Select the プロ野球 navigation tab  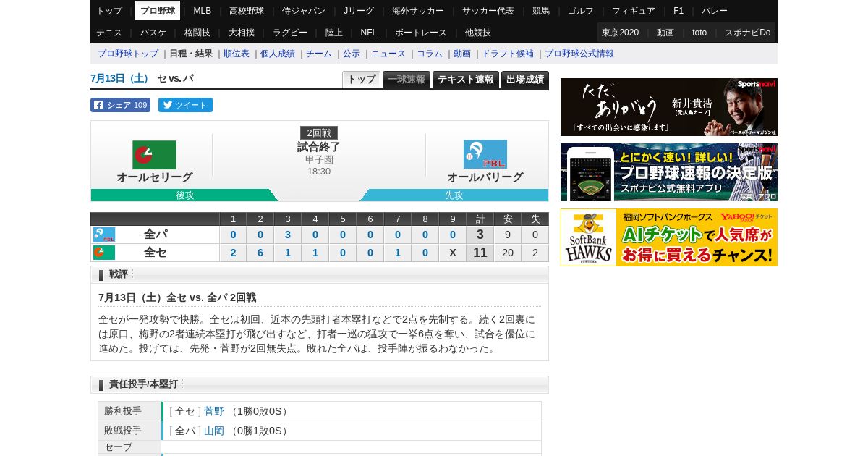pyautogui.click(x=158, y=11)
